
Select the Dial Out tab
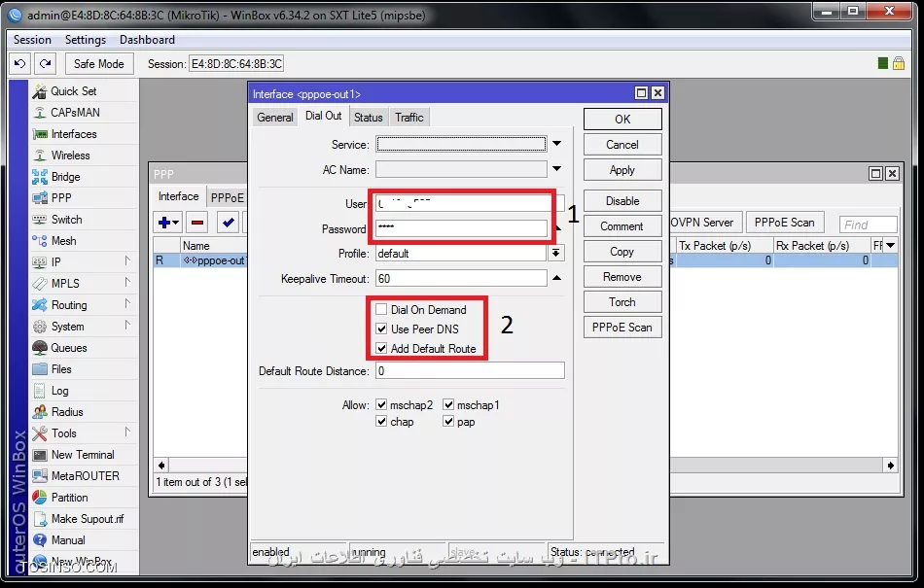(324, 116)
